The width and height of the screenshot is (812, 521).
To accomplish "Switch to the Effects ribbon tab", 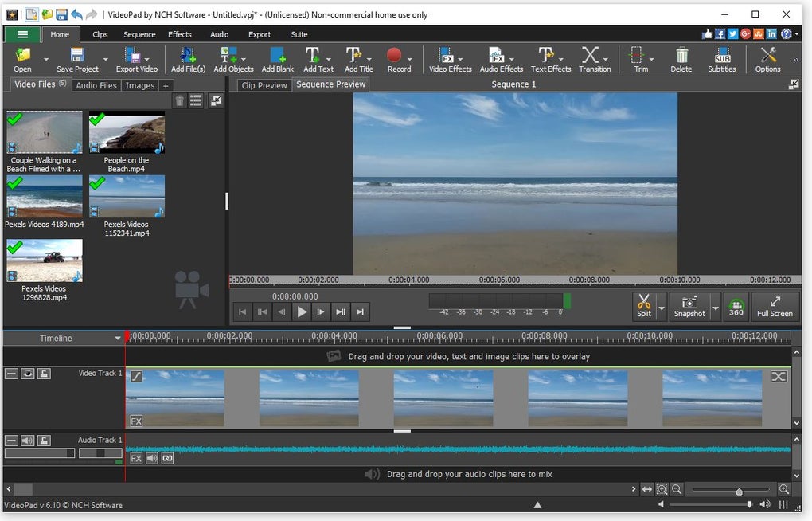I will 180,34.
